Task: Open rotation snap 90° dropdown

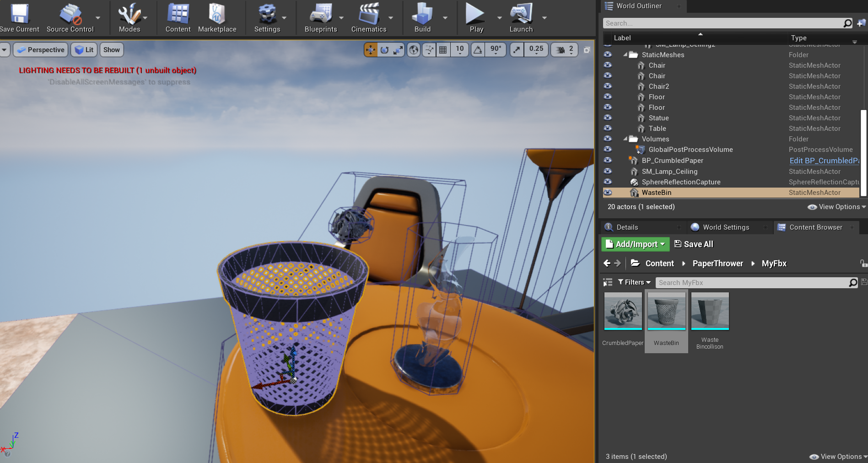Action: pos(496,50)
